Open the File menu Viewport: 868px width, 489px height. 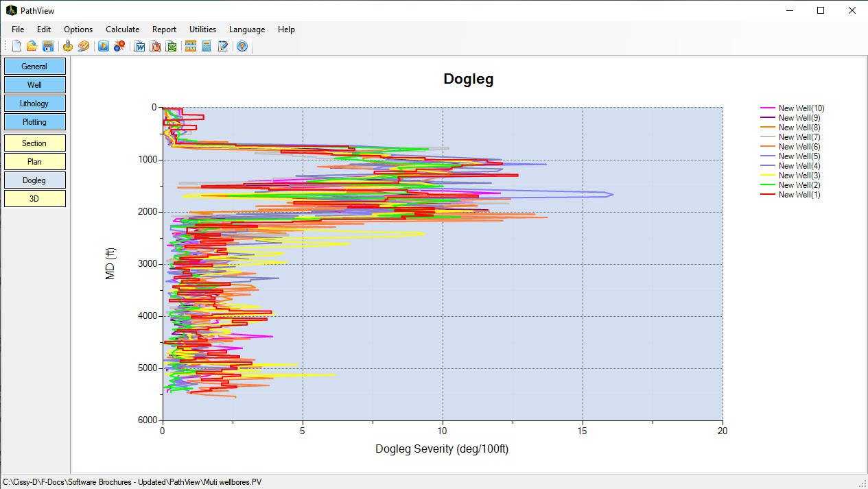[18, 29]
